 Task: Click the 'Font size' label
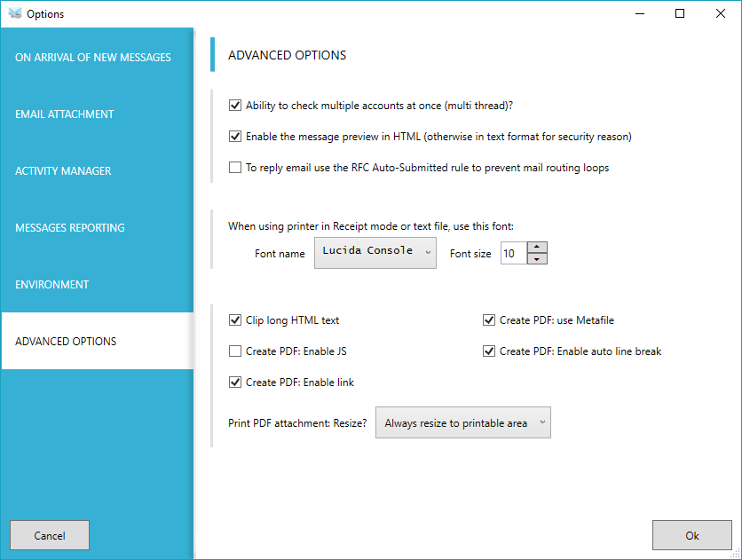point(470,254)
